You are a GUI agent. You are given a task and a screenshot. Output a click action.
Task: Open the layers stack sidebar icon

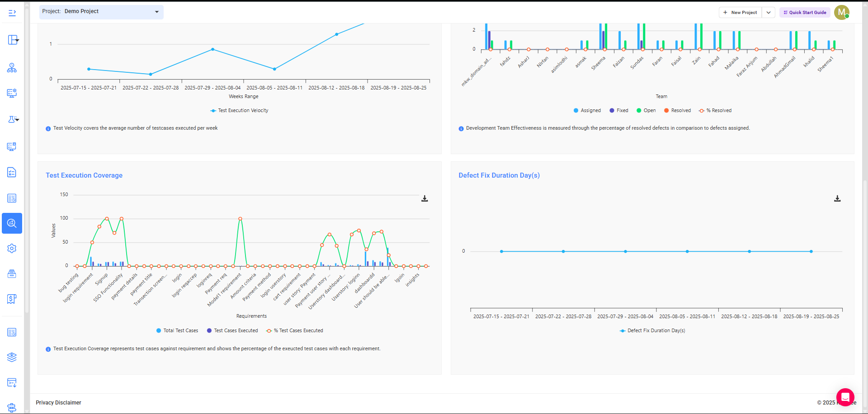tap(12, 357)
